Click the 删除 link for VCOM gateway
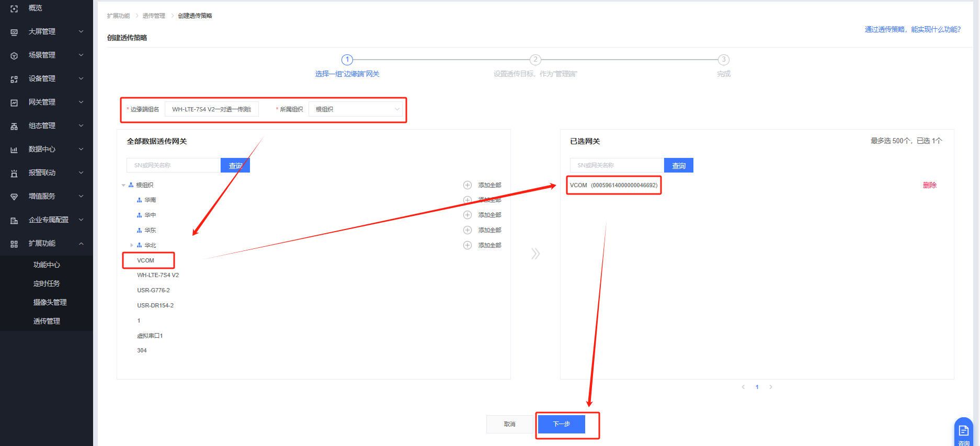 pos(929,185)
